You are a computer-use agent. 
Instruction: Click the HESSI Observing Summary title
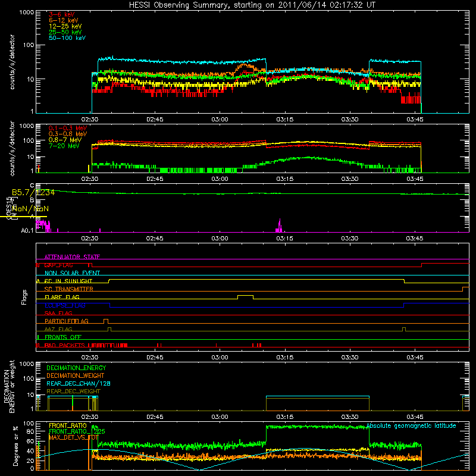[x=252, y=5]
